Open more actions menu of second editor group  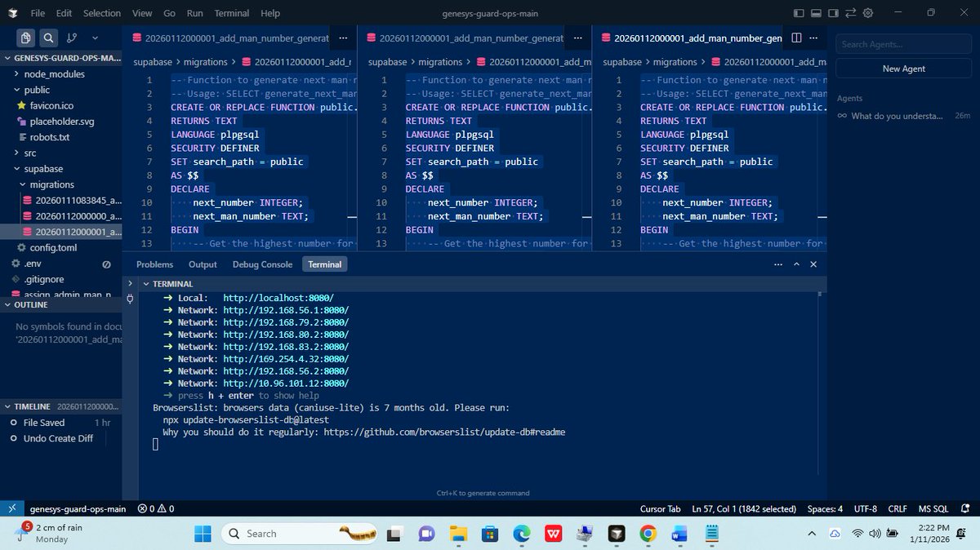tap(579, 38)
